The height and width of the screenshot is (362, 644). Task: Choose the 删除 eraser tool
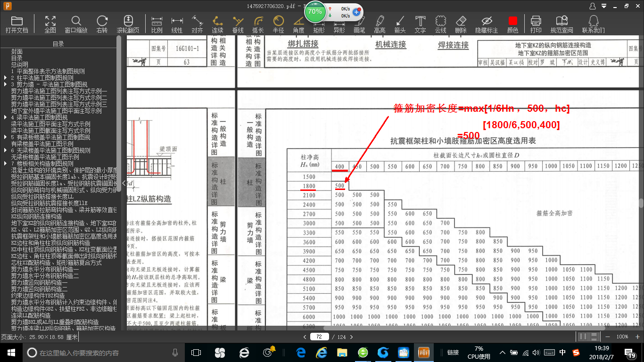tap(461, 25)
